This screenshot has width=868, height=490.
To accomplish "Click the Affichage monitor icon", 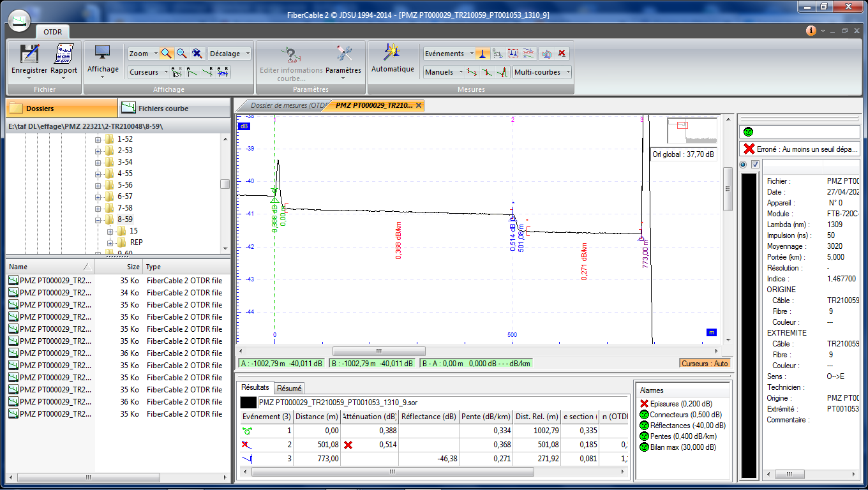I will tap(103, 54).
